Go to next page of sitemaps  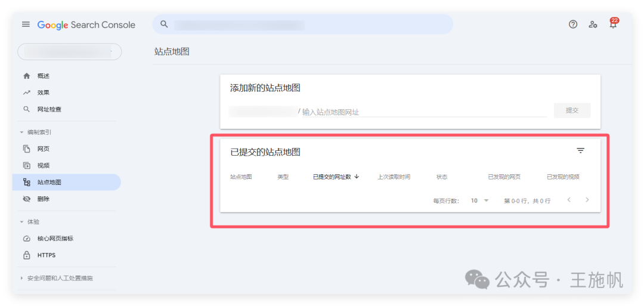pos(587,200)
